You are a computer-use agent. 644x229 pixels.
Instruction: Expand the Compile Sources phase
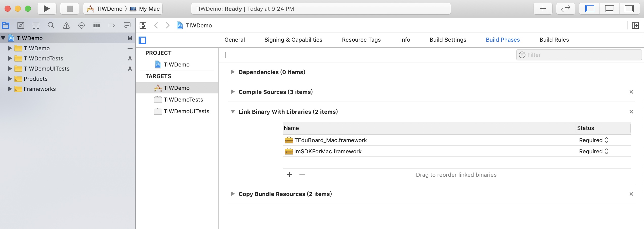click(x=233, y=92)
